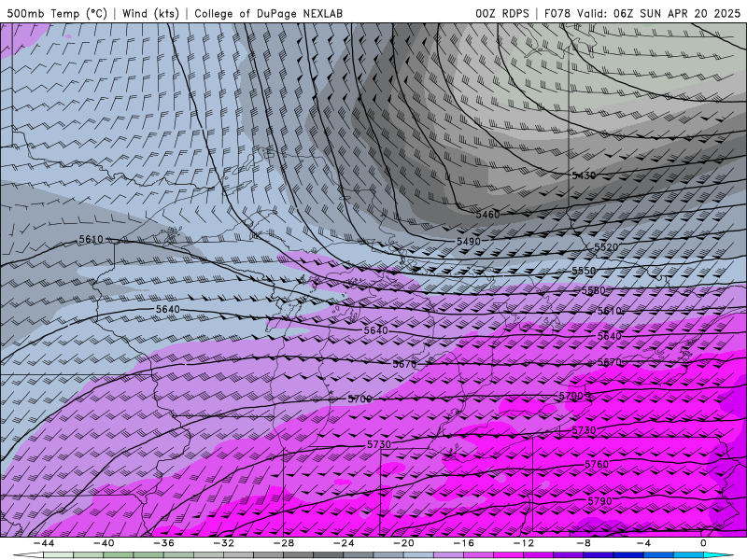Click the -20 color scale label
The height and width of the screenshot is (560, 747).
tap(403, 543)
